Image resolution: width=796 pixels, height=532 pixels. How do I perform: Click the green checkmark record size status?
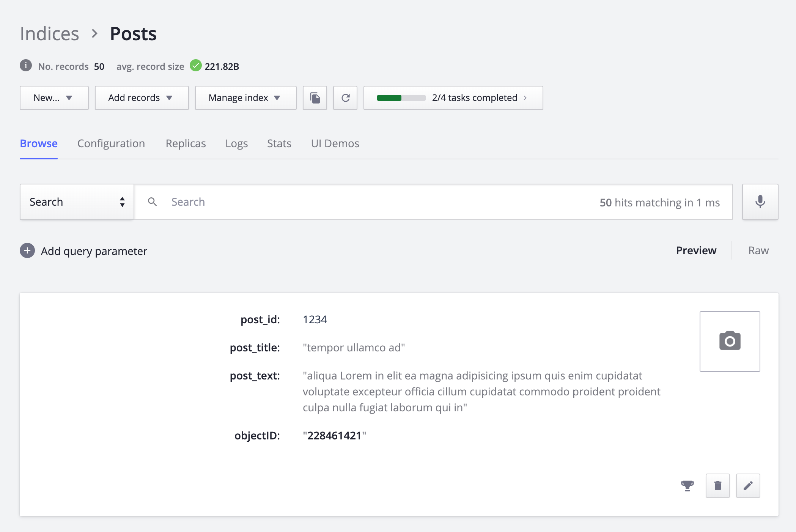[x=196, y=66]
